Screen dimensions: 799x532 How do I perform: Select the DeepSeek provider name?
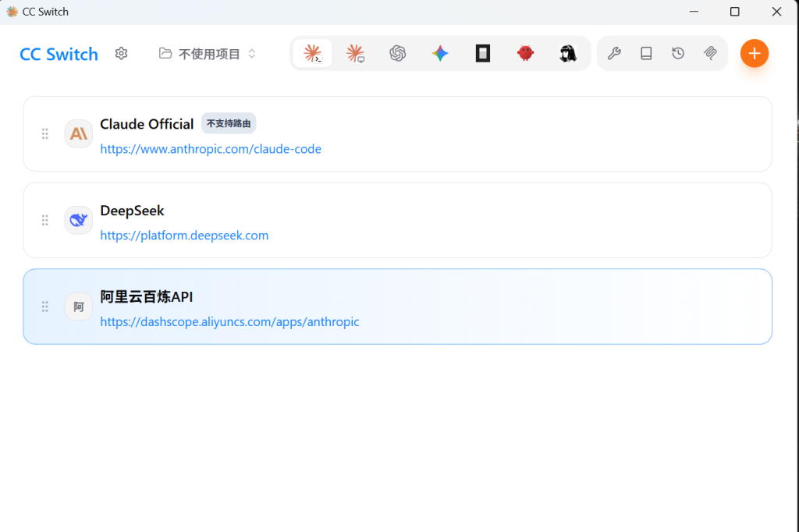(132, 211)
